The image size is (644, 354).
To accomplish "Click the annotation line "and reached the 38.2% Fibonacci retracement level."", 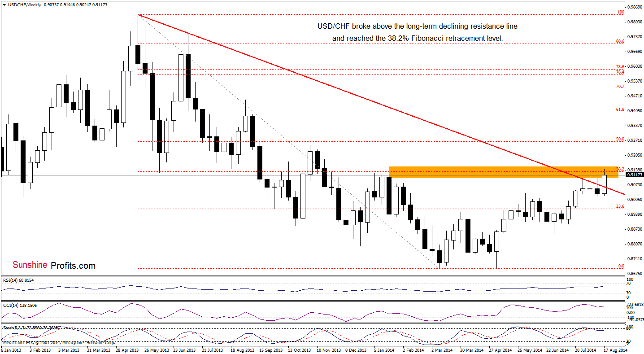I will pyautogui.click(x=418, y=39).
